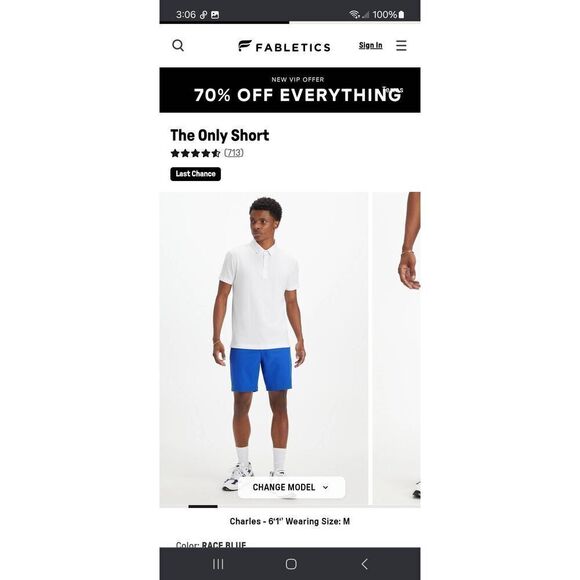The image size is (580, 580).
Task: Tap Android recent apps button
Action: (x=218, y=564)
